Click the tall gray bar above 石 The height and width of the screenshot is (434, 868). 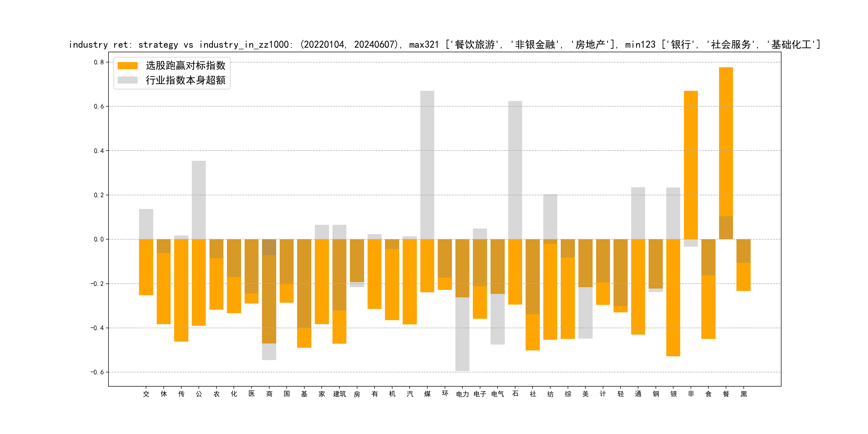pos(515,170)
